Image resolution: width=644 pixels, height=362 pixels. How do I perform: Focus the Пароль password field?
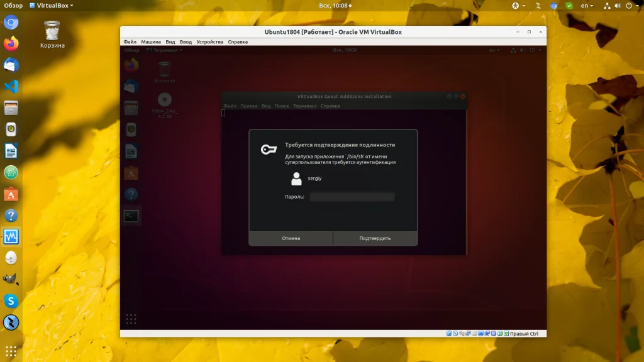(x=352, y=197)
